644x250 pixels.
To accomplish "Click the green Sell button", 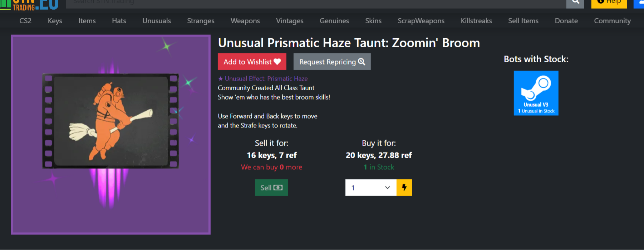I will 271,188.
